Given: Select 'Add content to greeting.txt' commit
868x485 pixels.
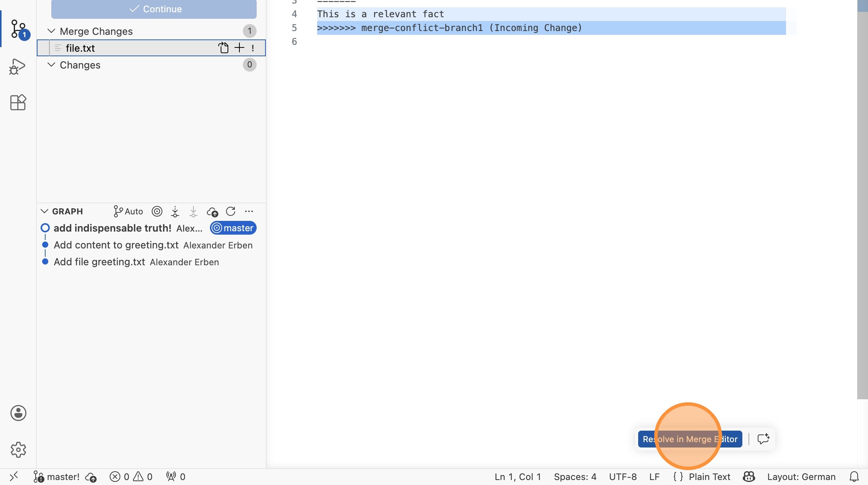Looking at the screenshot, I should [x=116, y=245].
